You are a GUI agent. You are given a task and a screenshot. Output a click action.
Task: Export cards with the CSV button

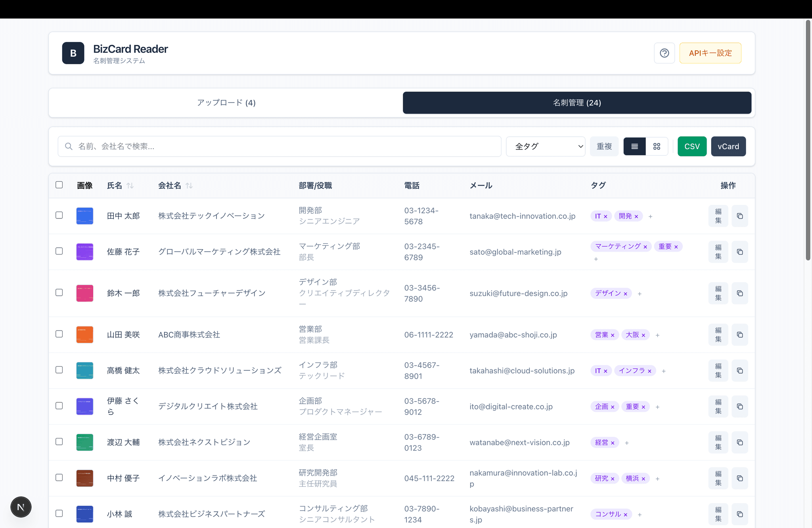pyautogui.click(x=692, y=146)
